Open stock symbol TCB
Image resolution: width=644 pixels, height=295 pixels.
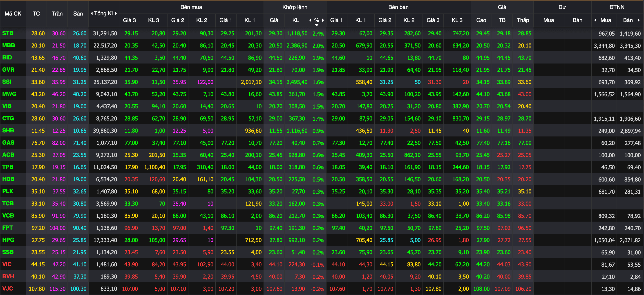pos(8,204)
